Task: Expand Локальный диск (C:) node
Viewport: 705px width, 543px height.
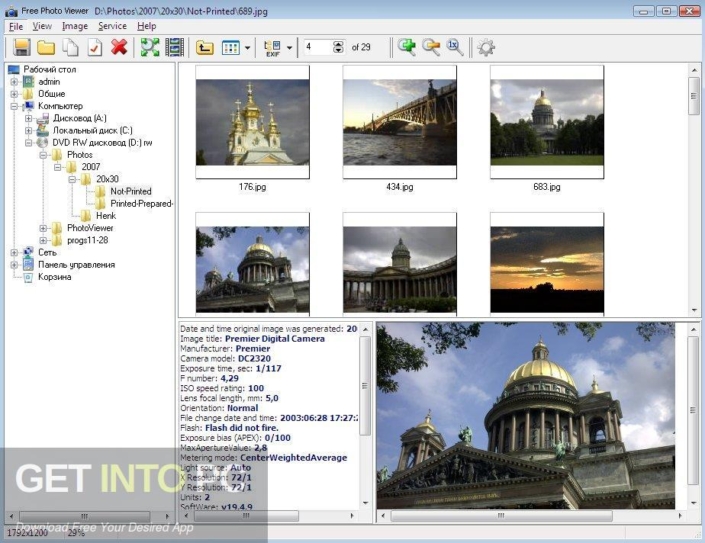Action: 28,130
